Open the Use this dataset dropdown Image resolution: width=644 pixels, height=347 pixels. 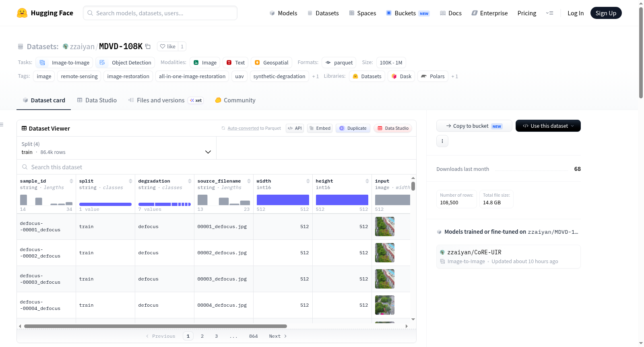(548, 126)
